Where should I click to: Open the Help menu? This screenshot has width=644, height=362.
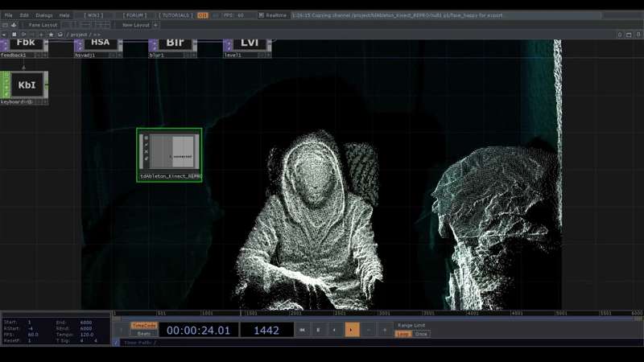(64, 15)
